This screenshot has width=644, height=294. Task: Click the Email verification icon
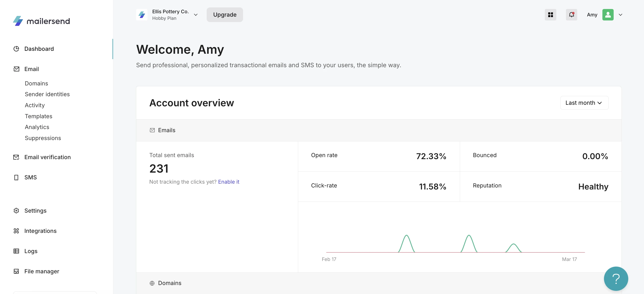tap(16, 157)
